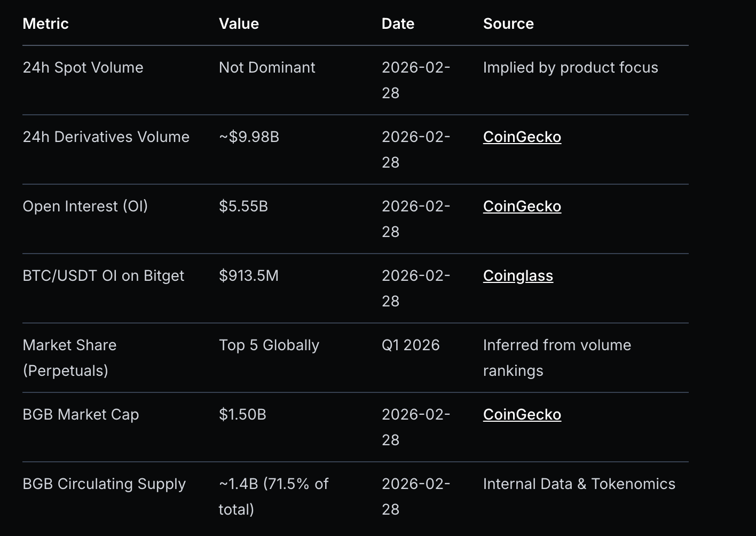Click the 24h Spot Volume metric cell
Image resolution: width=756 pixels, height=536 pixels.
tap(83, 68)
